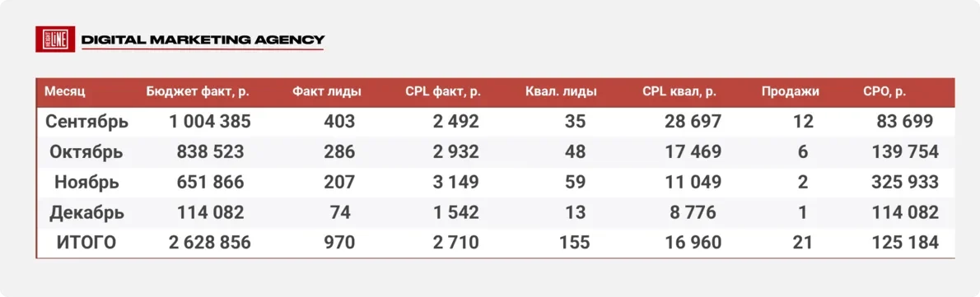
Task: Click the Факт лиды column header
Action: click(x=327, y=91)
